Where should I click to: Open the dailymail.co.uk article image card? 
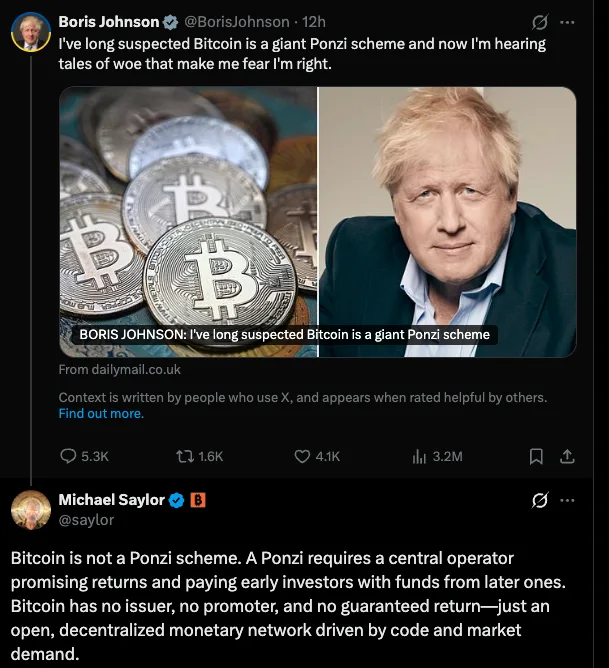click(317, 221)
